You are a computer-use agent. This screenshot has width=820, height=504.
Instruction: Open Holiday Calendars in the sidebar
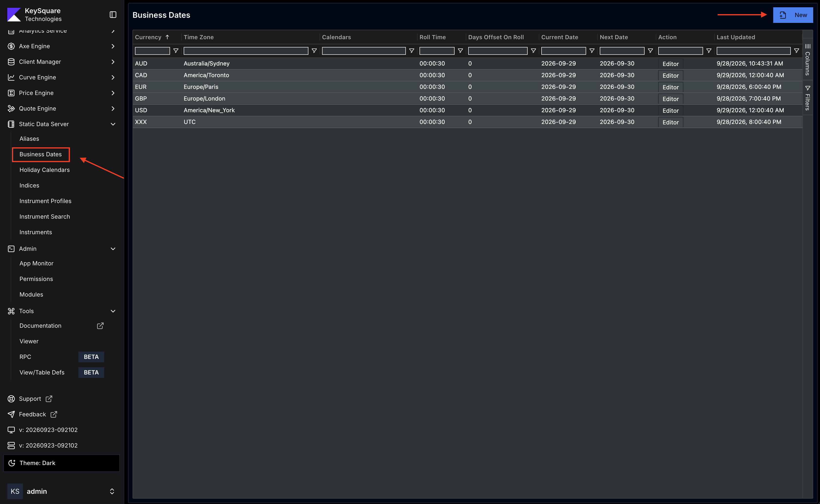coord(45,170)
